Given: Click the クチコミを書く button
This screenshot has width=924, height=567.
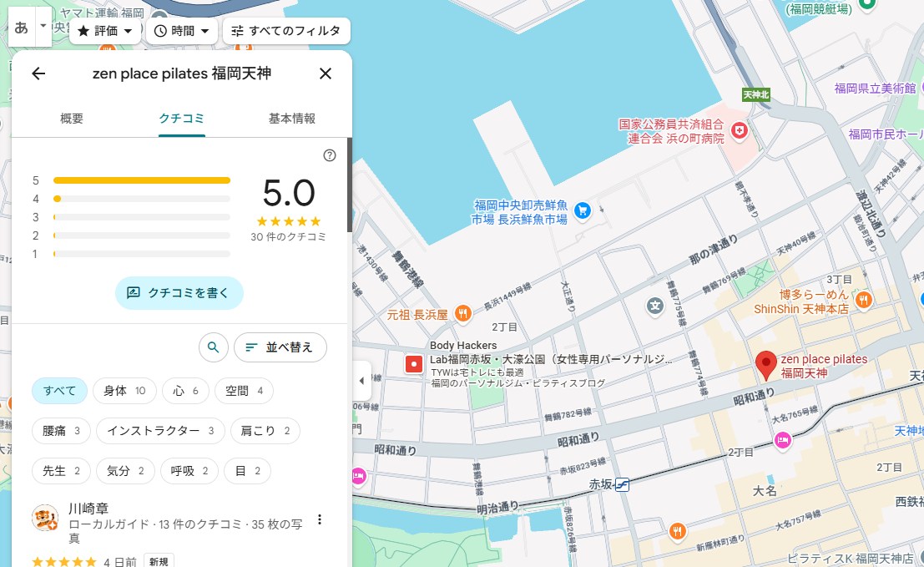Looking at the screenshot, I should click(x=179, y=293).
